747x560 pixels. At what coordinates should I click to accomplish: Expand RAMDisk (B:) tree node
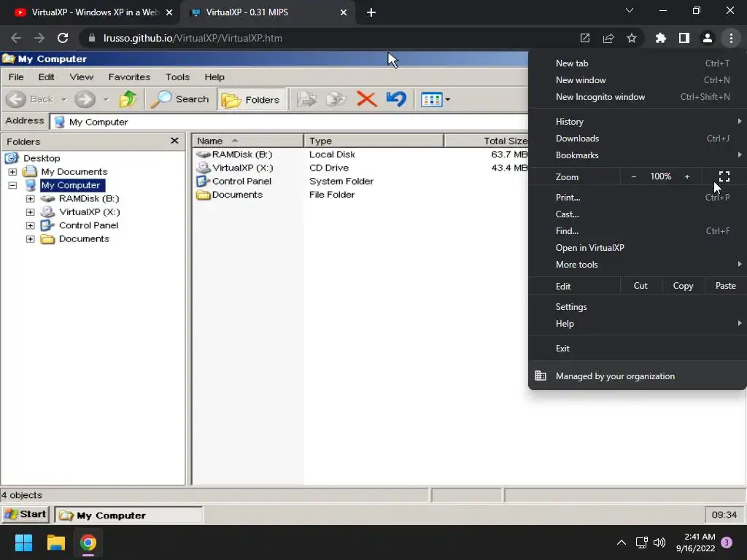(x=31, y=198)
